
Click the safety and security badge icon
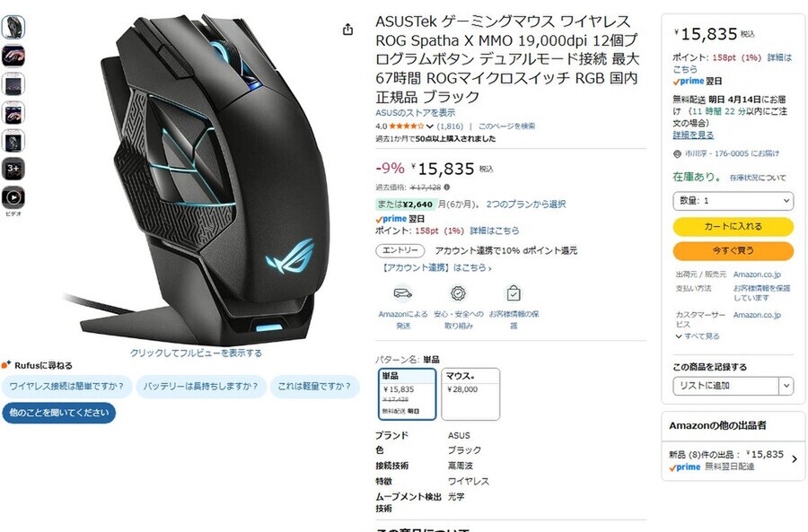458,293
